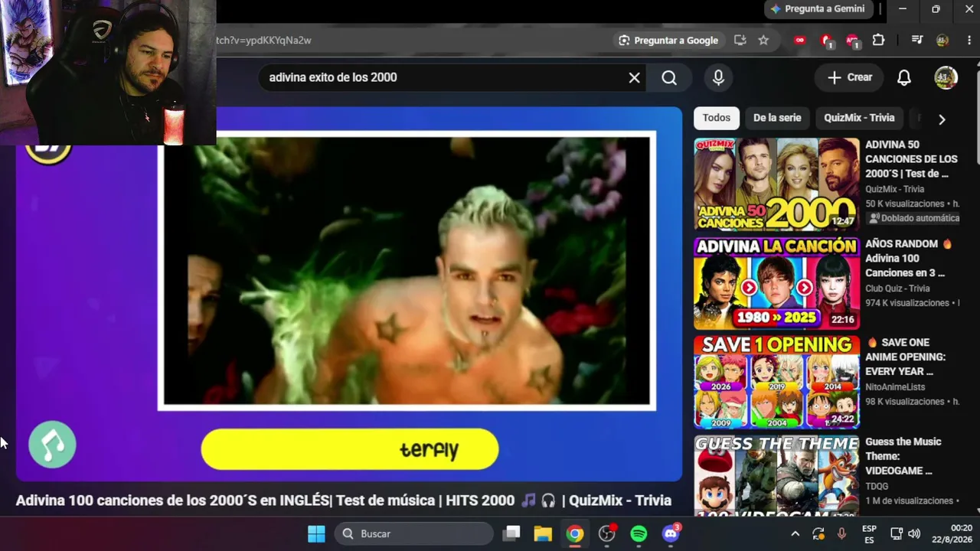This screenshot has width=980, height=551.
Task: Bookmark this page with the star icon
Action: click(763, 41)
